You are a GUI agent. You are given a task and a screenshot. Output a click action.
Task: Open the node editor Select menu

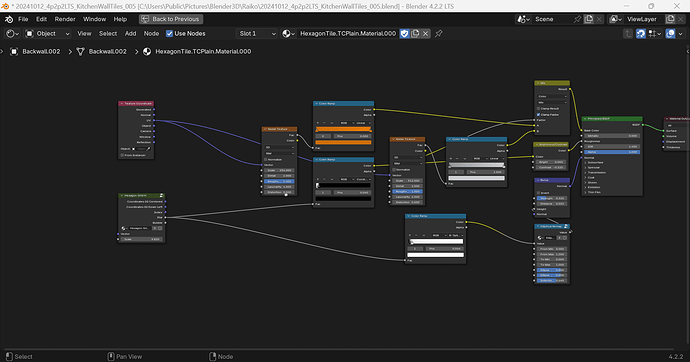(108, 33)
